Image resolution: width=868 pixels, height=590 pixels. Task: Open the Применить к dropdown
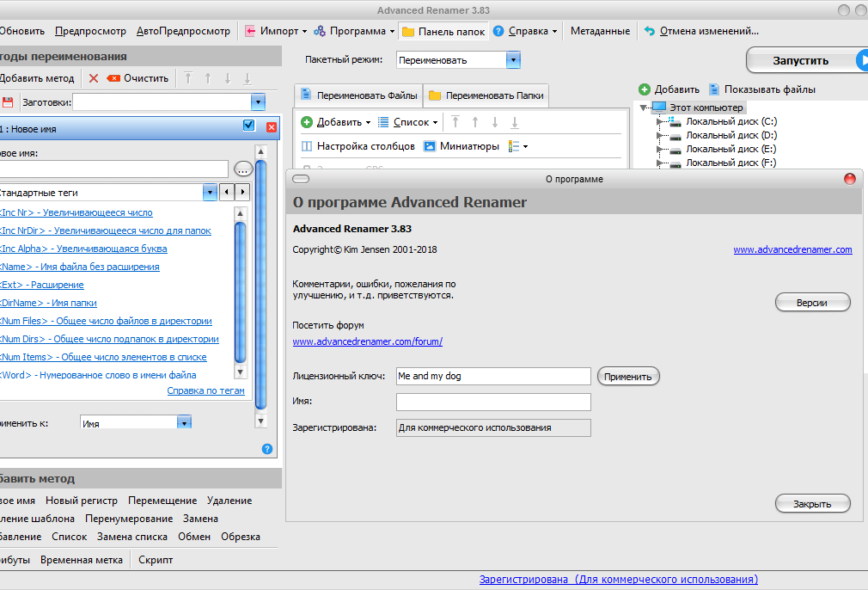point(184,422)
